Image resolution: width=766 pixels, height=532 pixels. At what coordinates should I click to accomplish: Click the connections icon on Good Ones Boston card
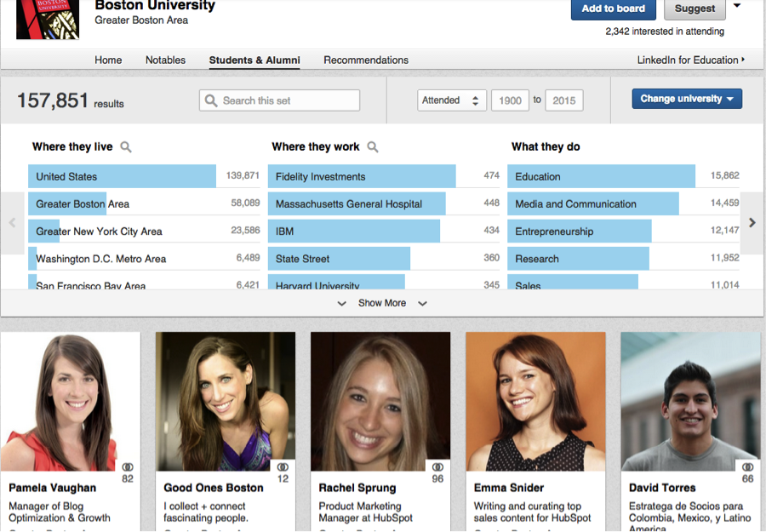(283, 467)
